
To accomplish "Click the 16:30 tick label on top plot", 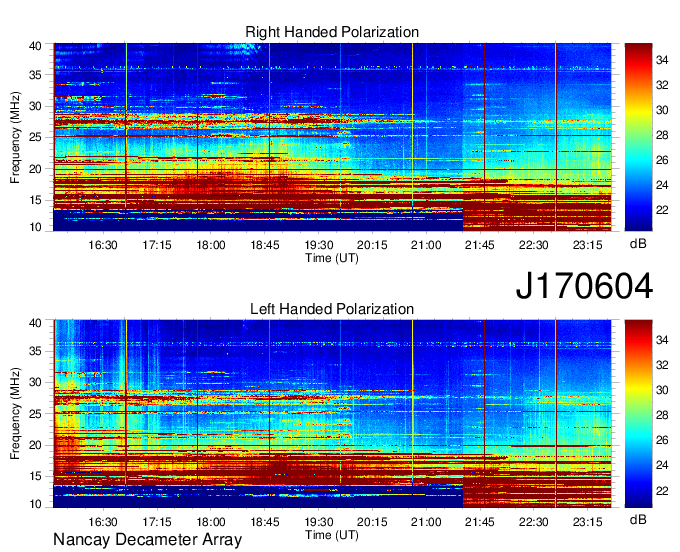I will (103, 245).
